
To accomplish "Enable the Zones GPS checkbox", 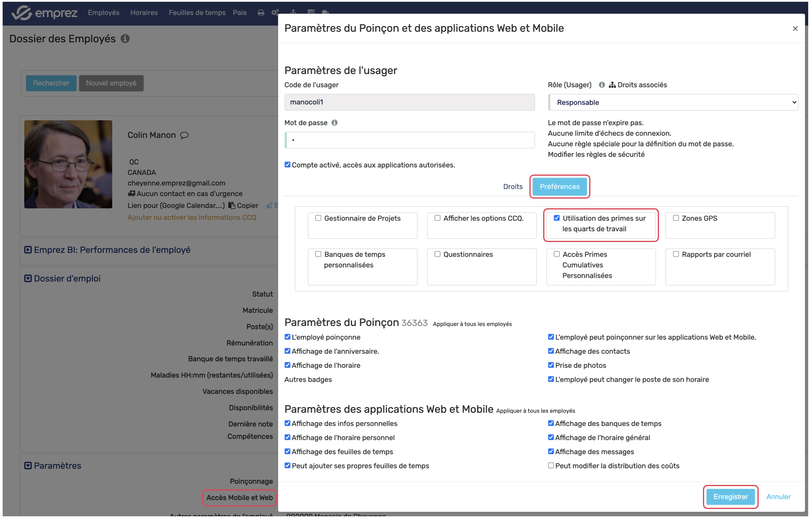I will [x=676, y=218].
